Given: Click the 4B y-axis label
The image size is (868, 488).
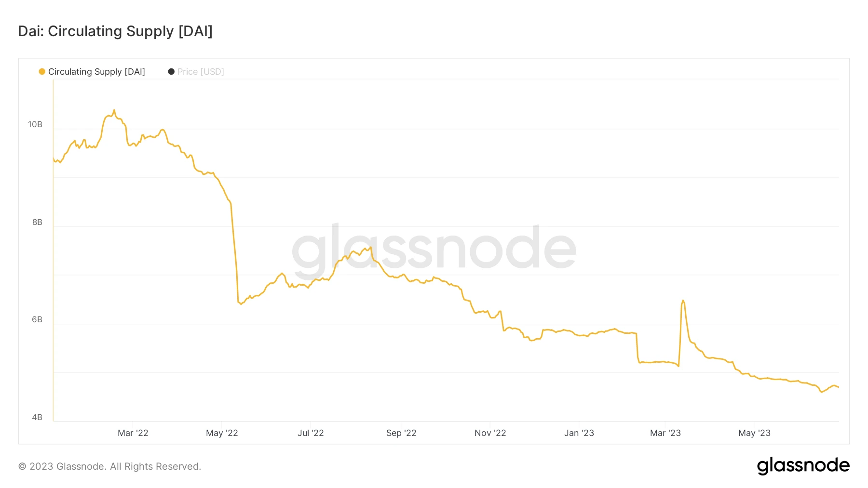Looking at the screenshot, I should pyautogui.click(x=37, y=417).
